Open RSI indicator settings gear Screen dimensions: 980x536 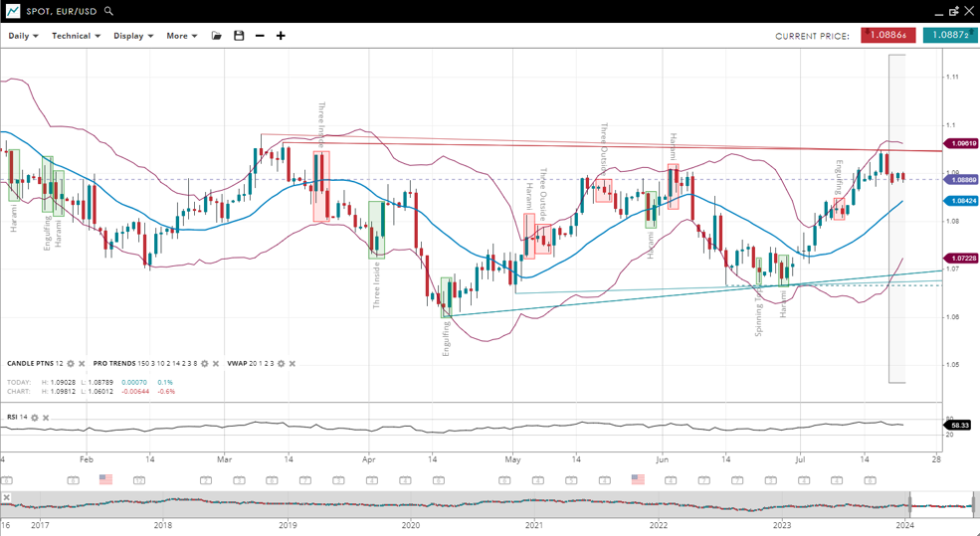35,418
